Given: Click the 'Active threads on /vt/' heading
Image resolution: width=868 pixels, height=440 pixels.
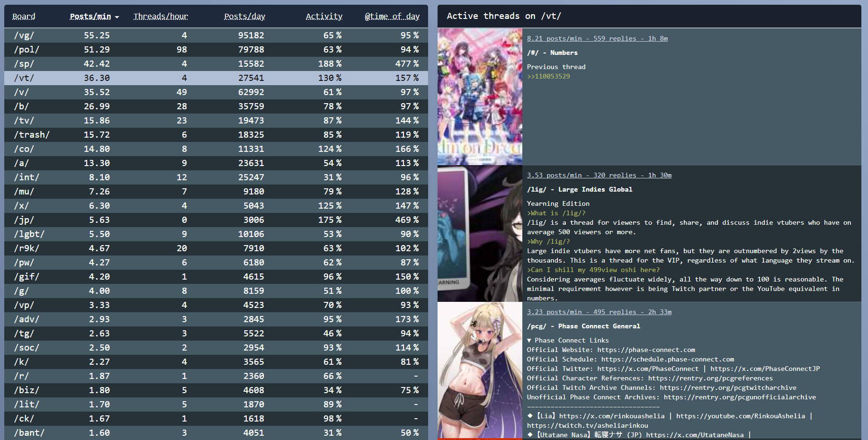Looking at the screenshot, I should [x=504, y=16].
